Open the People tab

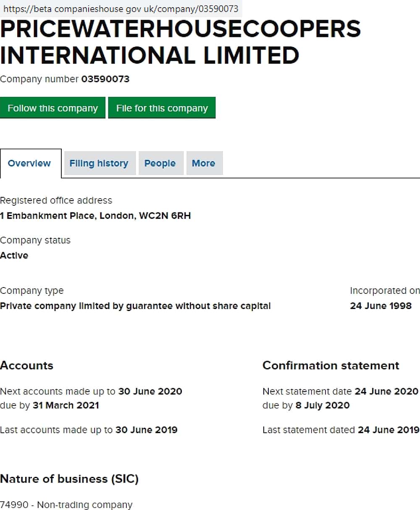pos(160,163)
